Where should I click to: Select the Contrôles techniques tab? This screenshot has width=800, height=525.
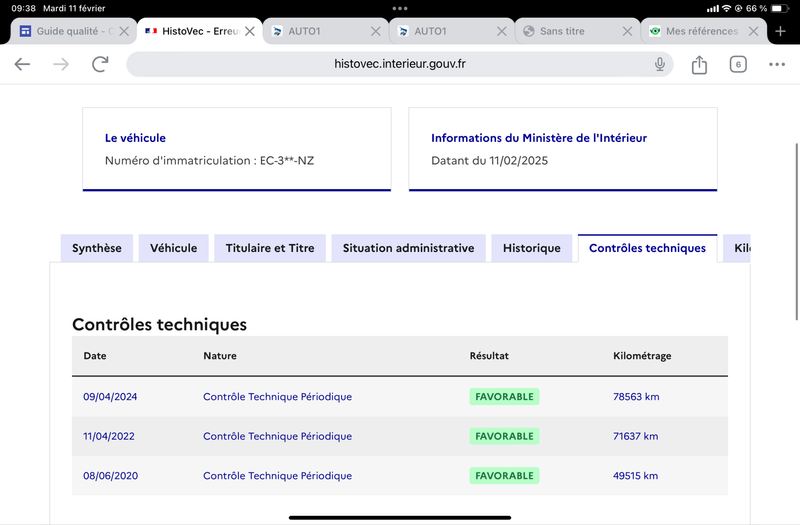point(647,248)
